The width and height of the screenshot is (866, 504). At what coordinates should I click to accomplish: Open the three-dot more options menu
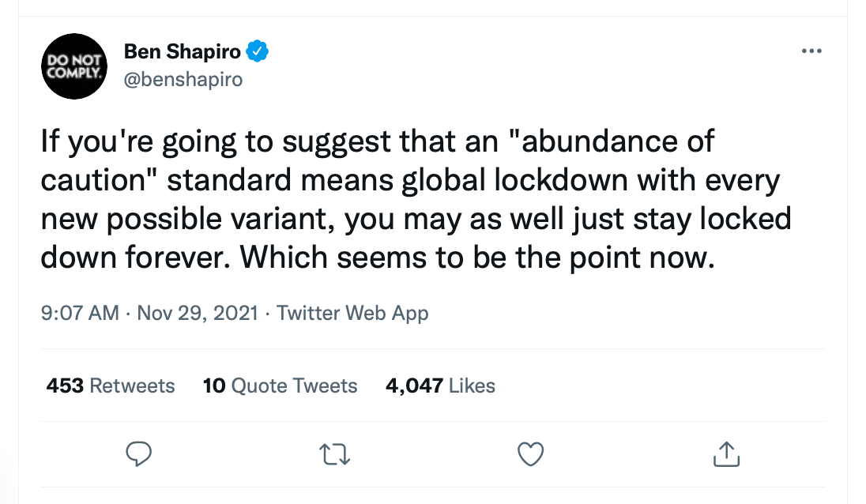[811, 51]
